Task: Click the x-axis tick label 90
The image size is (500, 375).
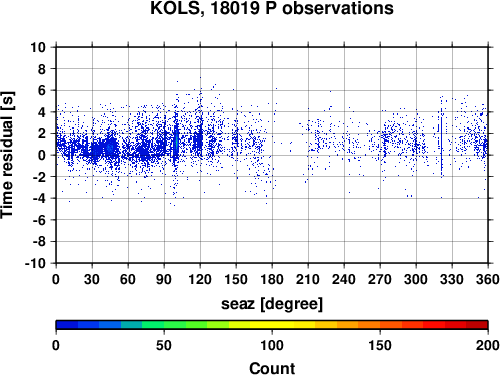Action: pyautogui.click(x=164, y=279)
